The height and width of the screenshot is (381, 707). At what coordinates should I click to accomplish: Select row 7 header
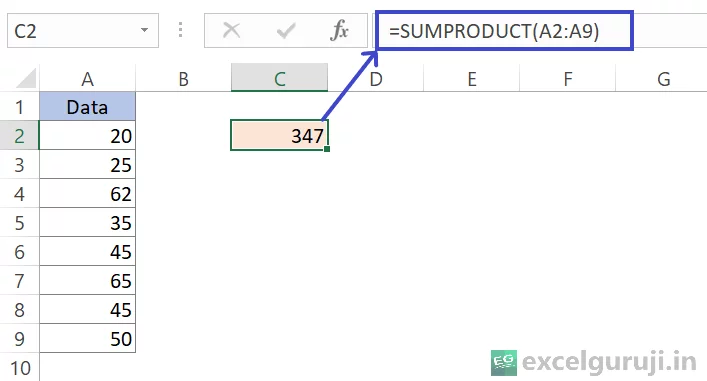[x=19, y=280]
